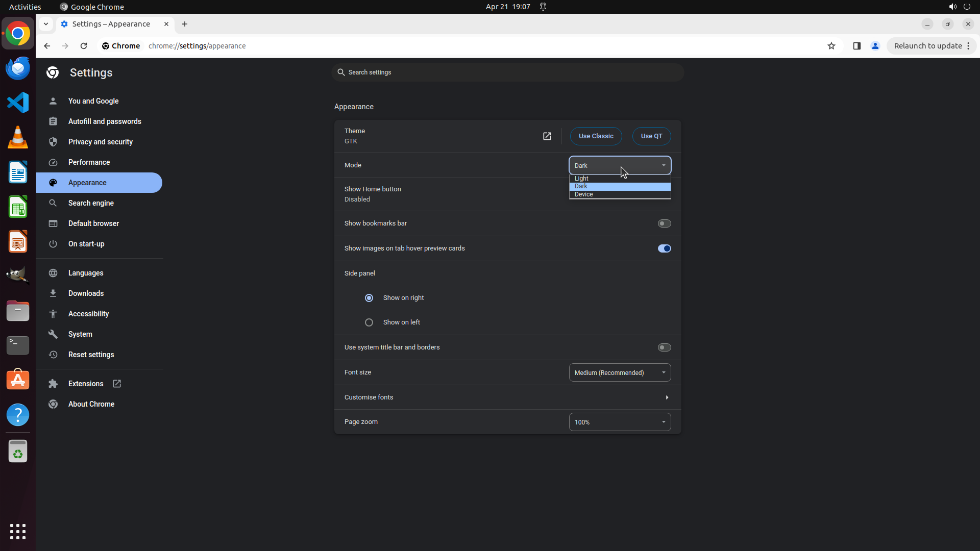The image size is (980, 551).
Task: Choose Light in the Mode list
Action: tap(582, 179)
